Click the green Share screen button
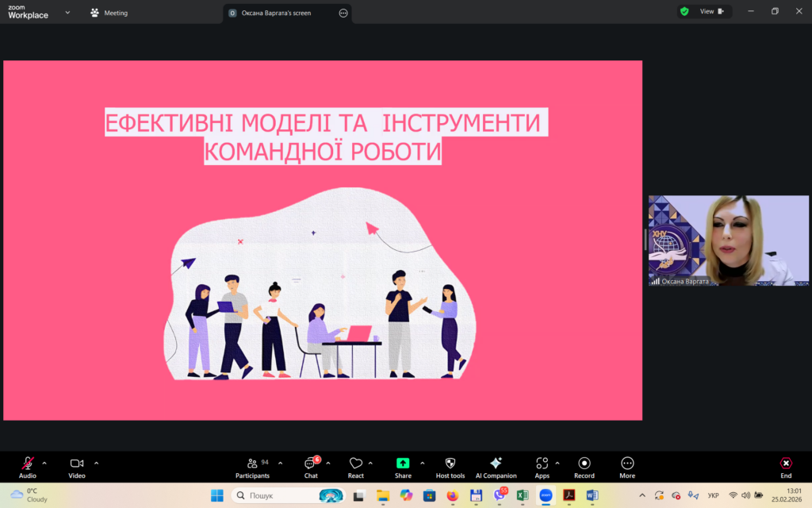The height and width of the screenshot is (508, 812). click(403, 464)
